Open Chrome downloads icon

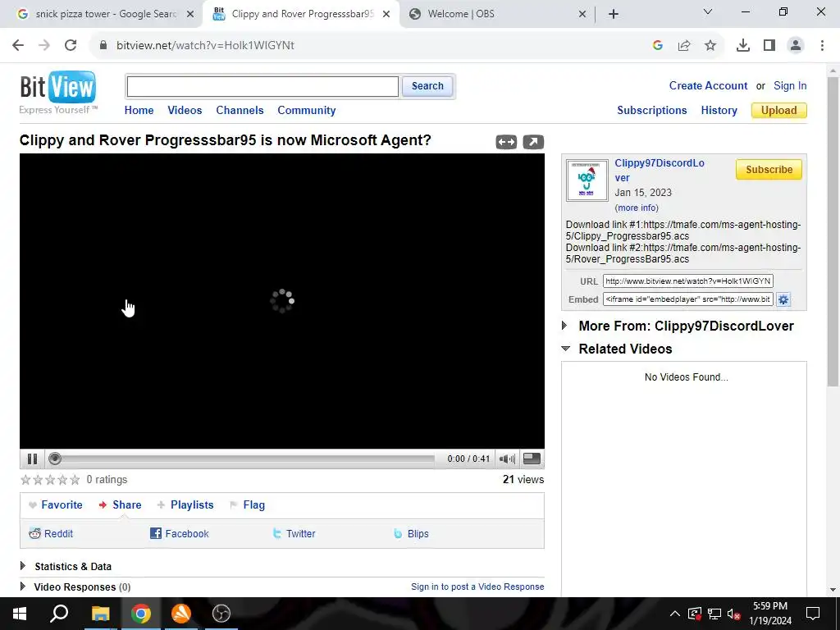point(742,46)
